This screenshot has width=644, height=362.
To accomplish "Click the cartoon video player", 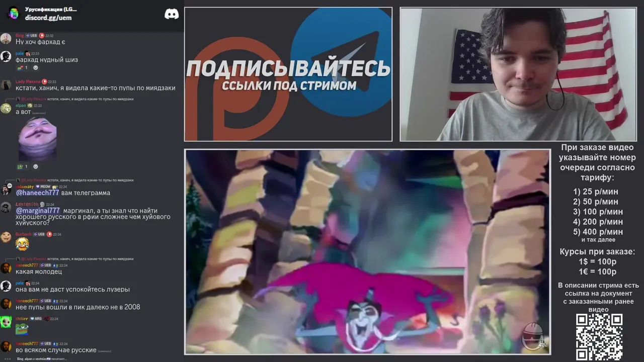I will click(x=367, y=252).
